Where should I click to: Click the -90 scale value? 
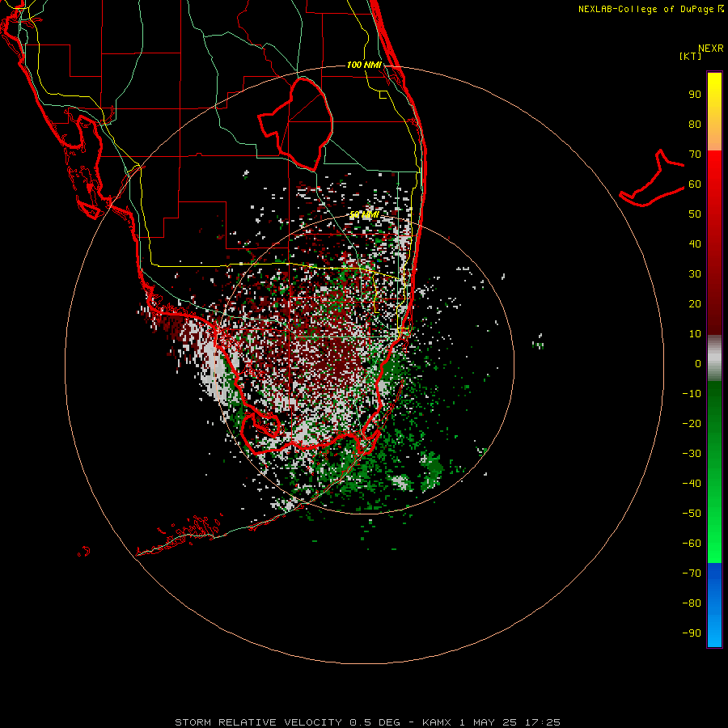(x=692, y=633)
